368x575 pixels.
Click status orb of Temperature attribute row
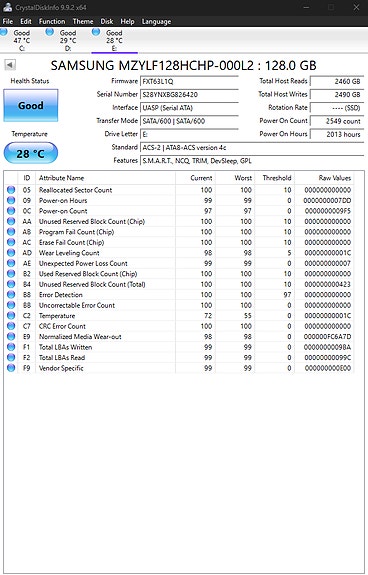pos(11,316)
